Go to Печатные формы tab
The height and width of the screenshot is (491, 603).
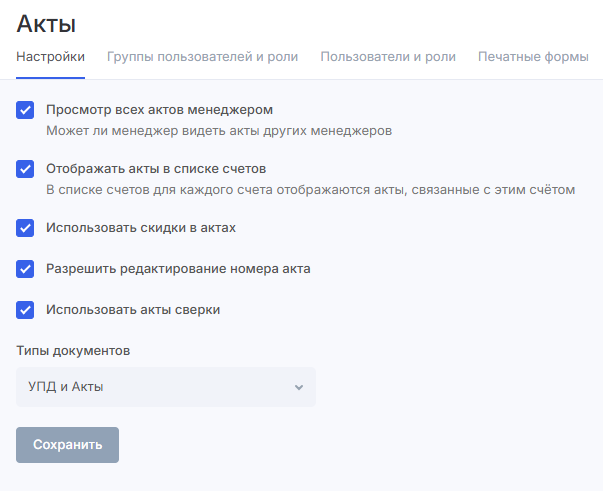533,57
